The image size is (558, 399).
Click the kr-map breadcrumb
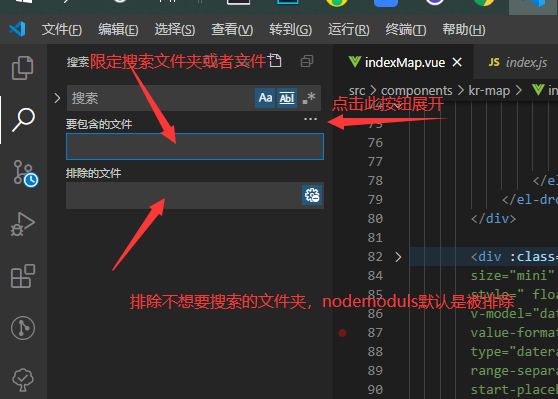[x=489, y=90]
